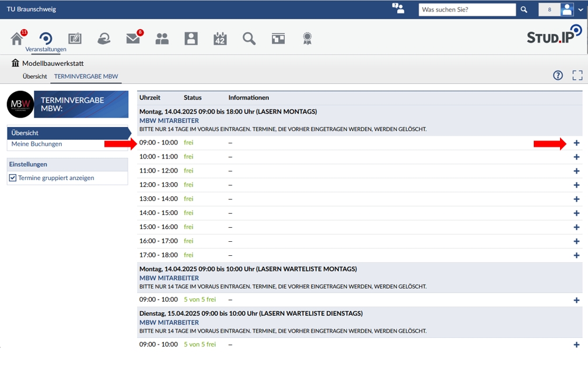Join the Dienstag Warteliste slot plus icon
Image resolution: width=588 pixels, height=377 pixels.
(x=576, y=345)
